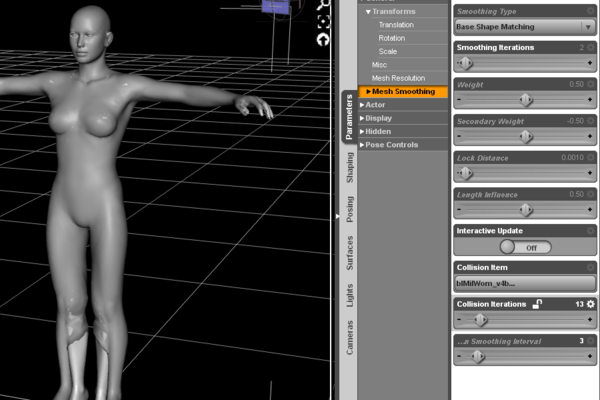Open the Smoothing Iterations gear settings
This screenshot has width=600, height=400.
(591, 47)
